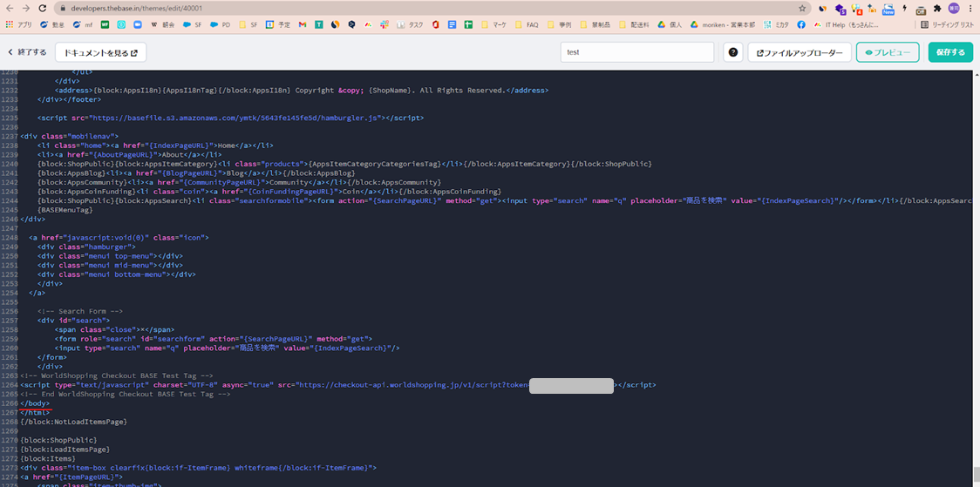
Task: Open the Google Sheets bookmark icon
Action: tap(467, 25)
